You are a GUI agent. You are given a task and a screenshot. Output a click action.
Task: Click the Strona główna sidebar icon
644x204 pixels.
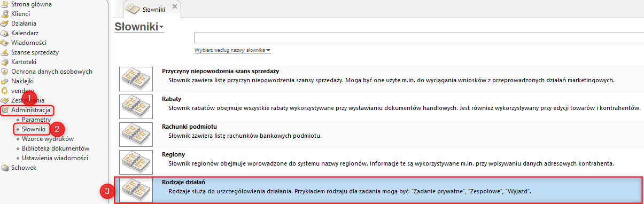tap(5, 4)
